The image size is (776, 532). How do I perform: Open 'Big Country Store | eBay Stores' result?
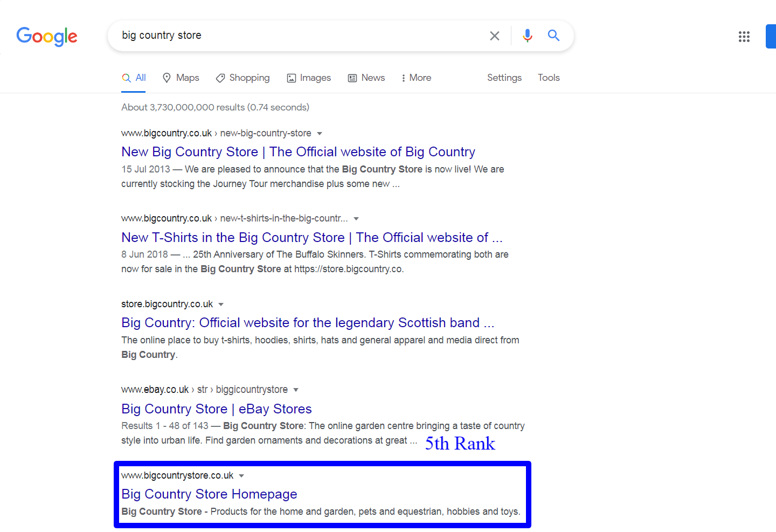point(217,409)
